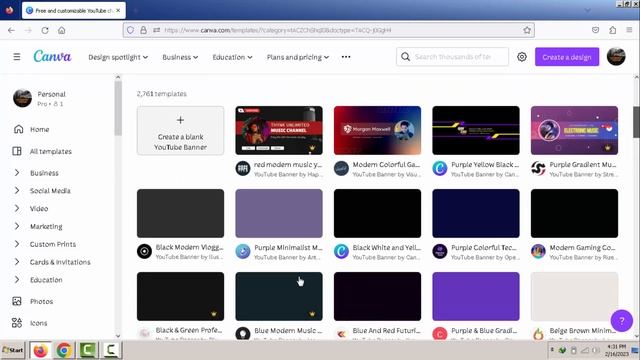Viewport: 640px width, 360px height.
Task: Open Beige Brown Minimalist thumbnail
Action: (574, 296)
